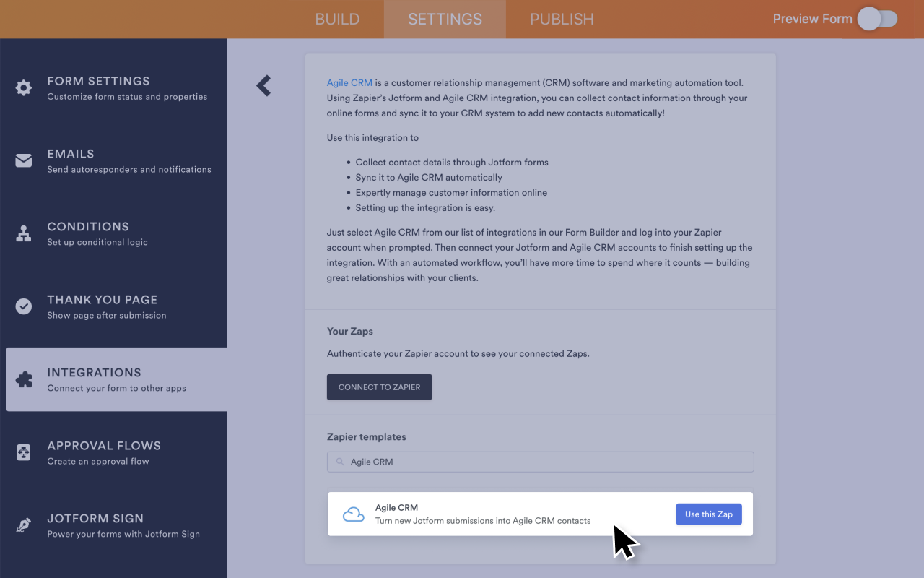
Task: Click the Connect to Zapier button
Action: [379, 387]
